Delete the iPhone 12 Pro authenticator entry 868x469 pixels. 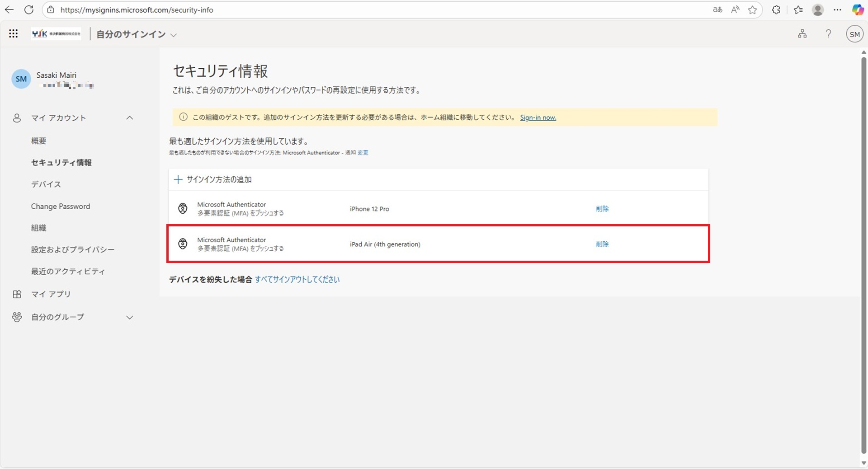[602, 209]
